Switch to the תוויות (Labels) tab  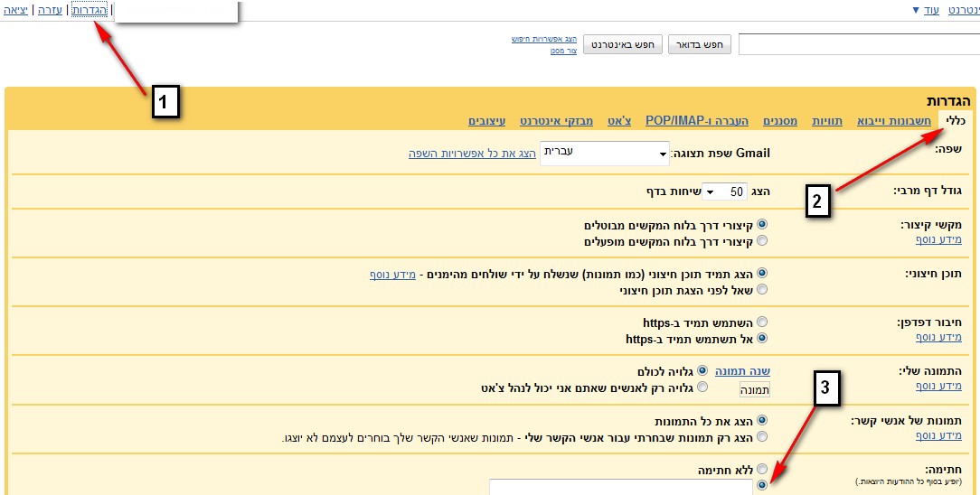[827, 120]
